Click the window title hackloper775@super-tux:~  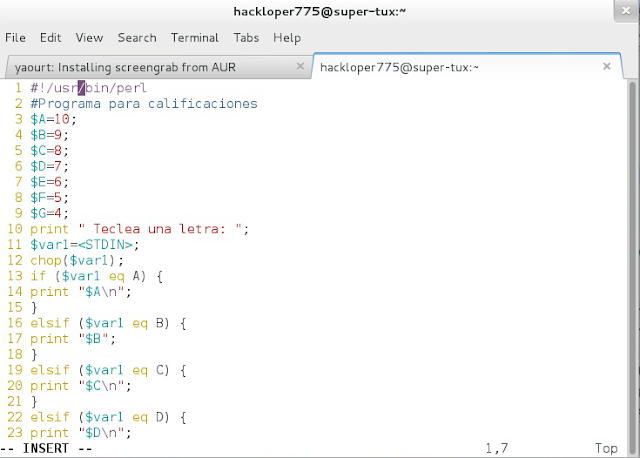320,11
